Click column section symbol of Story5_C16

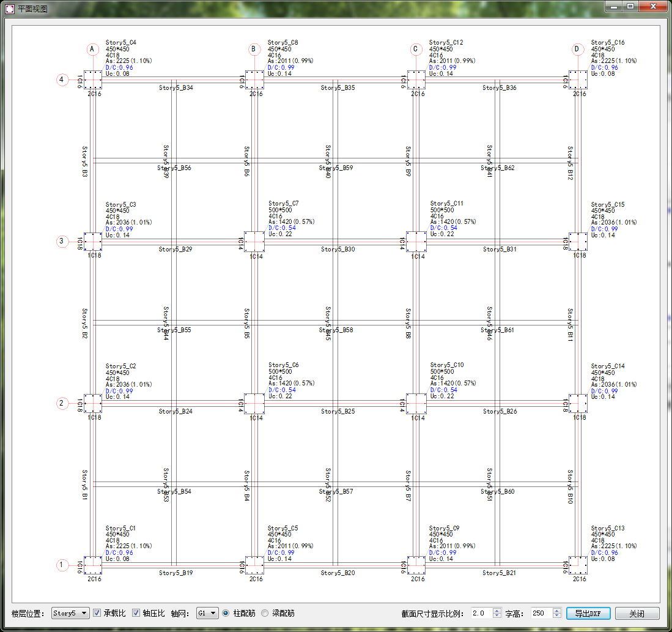[578, 80]
